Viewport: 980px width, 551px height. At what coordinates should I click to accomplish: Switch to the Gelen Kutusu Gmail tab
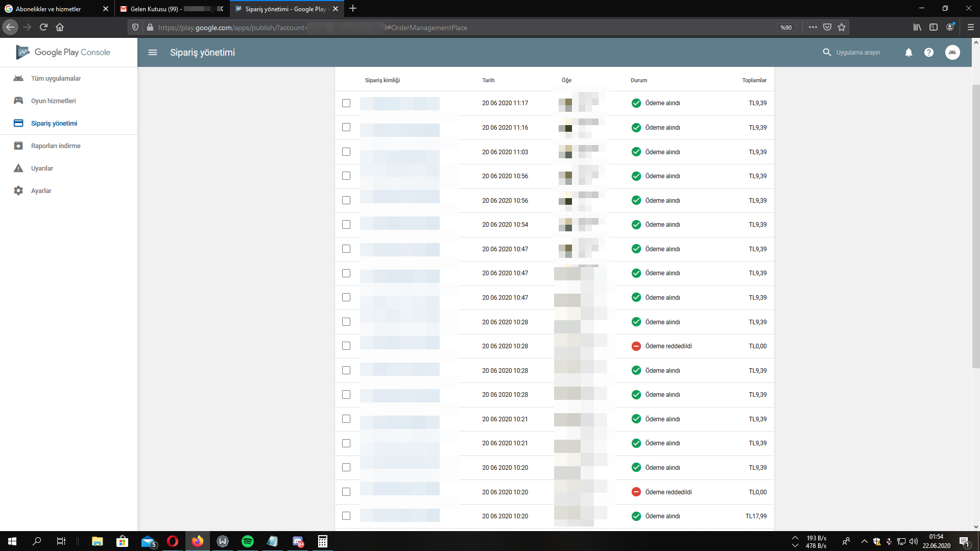[x=172, y=9]
